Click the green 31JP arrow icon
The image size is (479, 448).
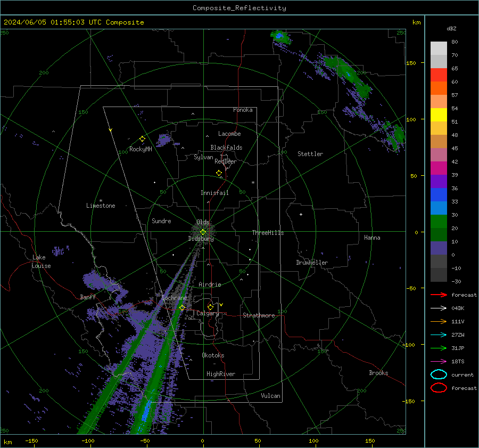click(x=439, y=348)
